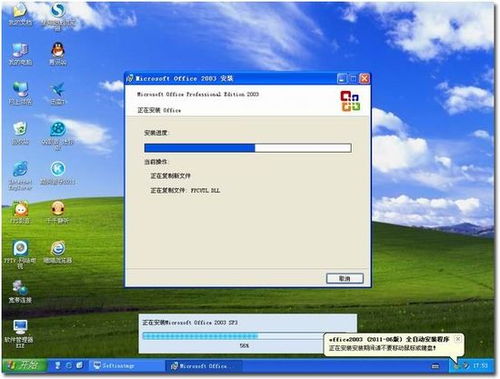Viewport: 500px width, 379px height.
Task: Minimize the Office 2003 setup window
Action: click(x=342, y=79)
